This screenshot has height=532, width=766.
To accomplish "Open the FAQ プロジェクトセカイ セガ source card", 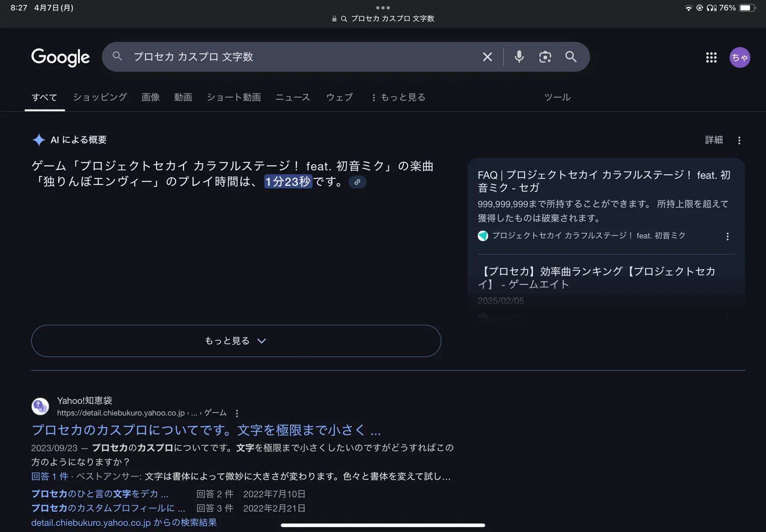I will pyautogui.click(x=604, y=181).
